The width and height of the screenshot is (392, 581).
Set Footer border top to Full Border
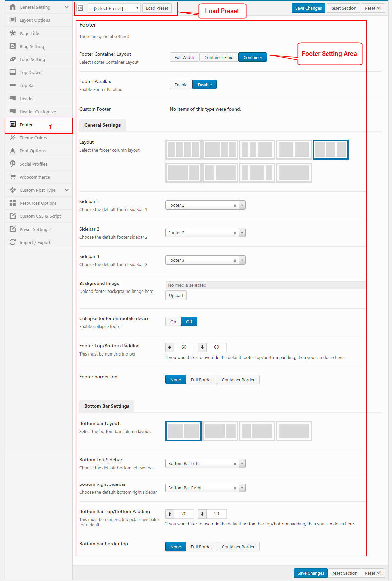point(202,380)
